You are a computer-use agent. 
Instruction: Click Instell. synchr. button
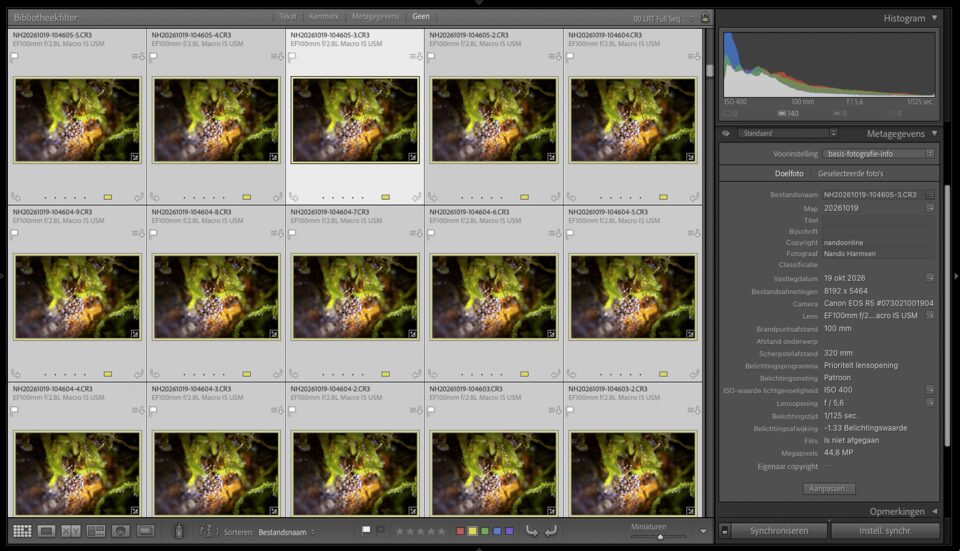coord(885,531)
